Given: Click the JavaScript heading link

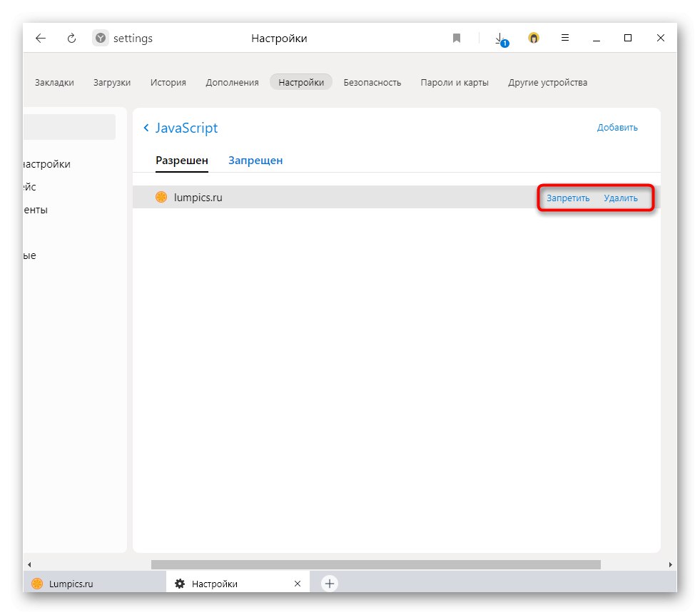Looking at the screenshot, I should point(186,128).
